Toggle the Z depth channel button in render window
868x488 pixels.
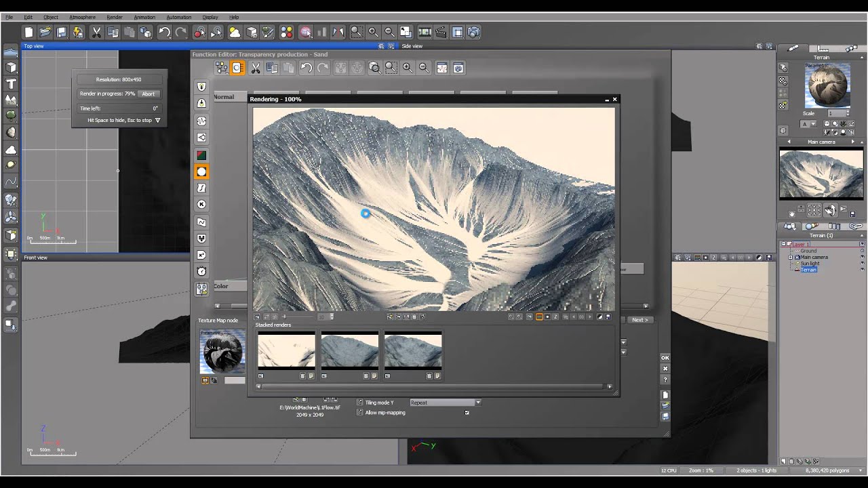(556, 317)
